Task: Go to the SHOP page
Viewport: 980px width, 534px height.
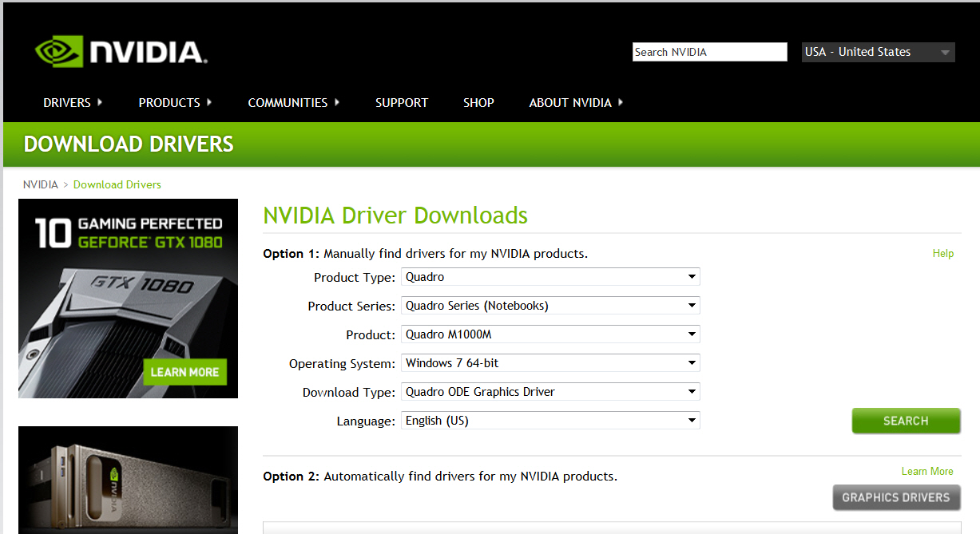Action: 478,102
